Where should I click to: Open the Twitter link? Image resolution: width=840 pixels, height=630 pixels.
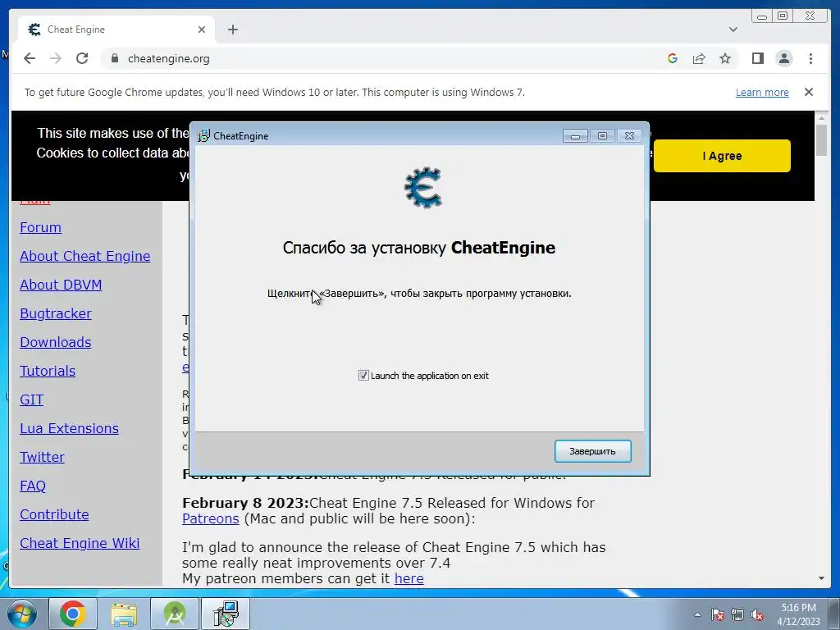pos(42,457)
